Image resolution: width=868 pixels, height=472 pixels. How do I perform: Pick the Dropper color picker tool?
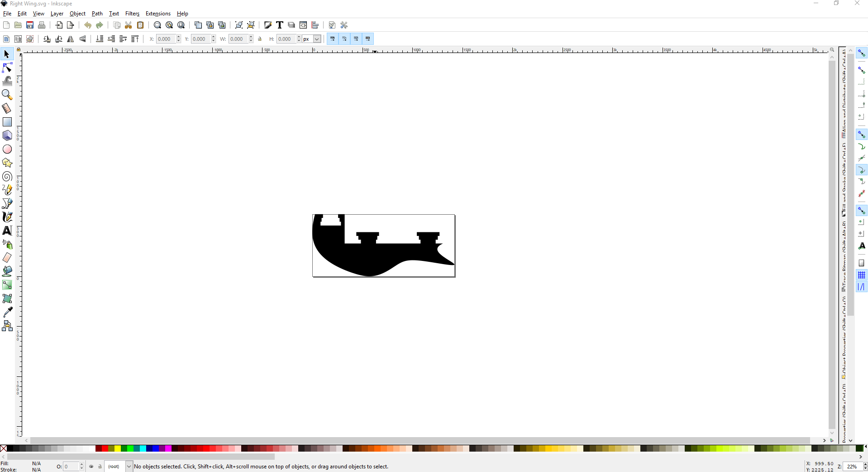point(7,313)
